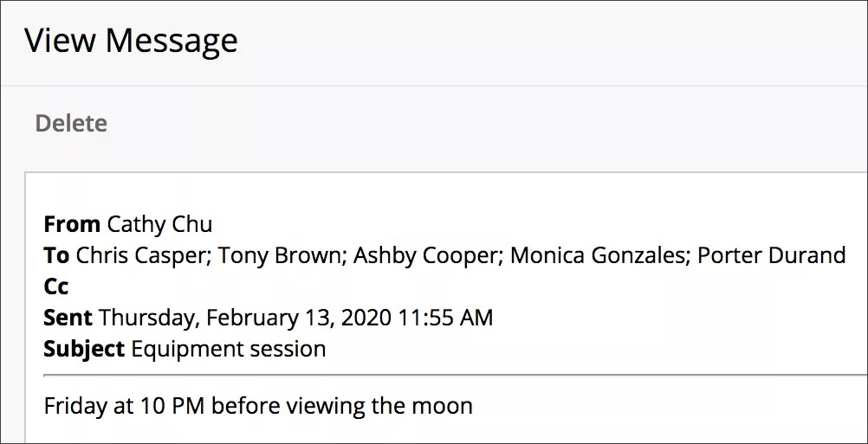Screen dimensions: 868x444
Task: Click the From field label
Action: 72,225
